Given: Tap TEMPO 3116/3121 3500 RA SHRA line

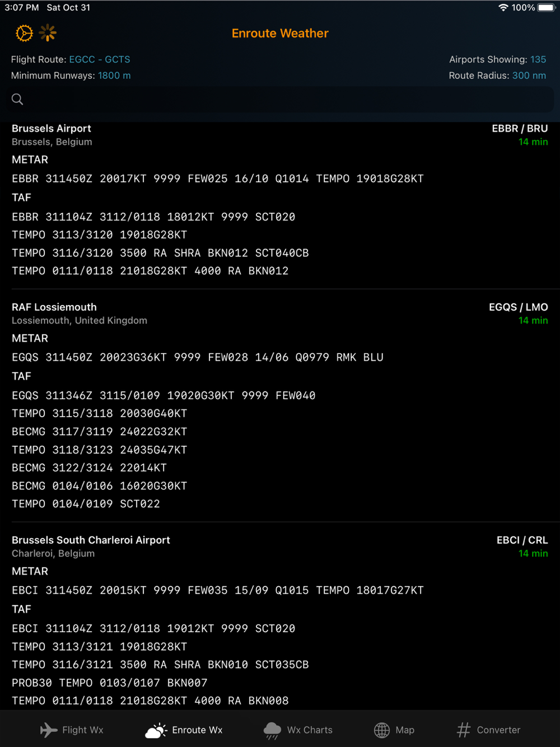Looking at the screenshot, I should tap(160, 665).
